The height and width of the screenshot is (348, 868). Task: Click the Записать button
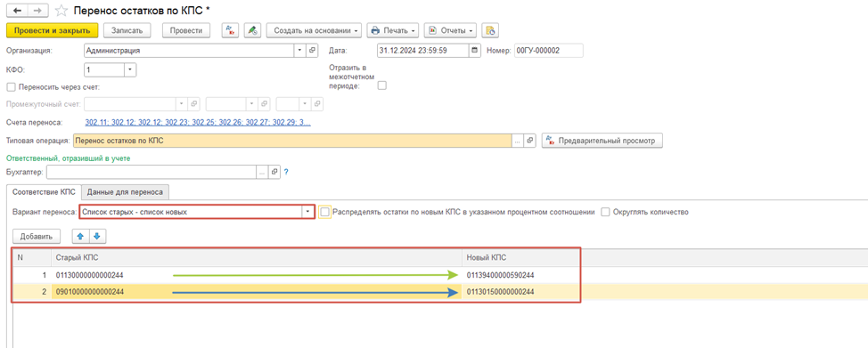click(x=127, y=30)
